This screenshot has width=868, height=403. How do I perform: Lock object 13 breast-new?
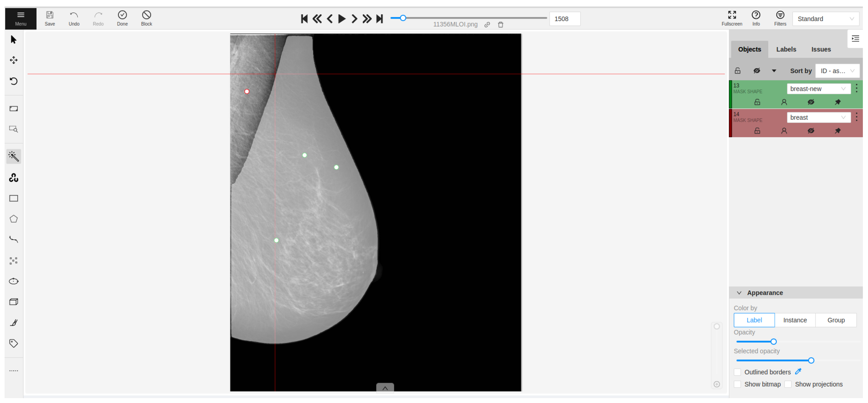[x=757, y=102]
